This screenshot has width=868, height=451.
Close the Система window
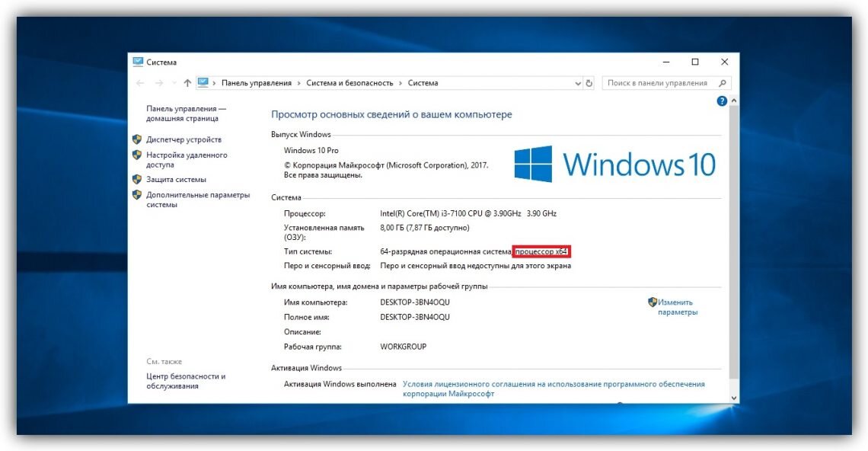[x=724, y=62]
